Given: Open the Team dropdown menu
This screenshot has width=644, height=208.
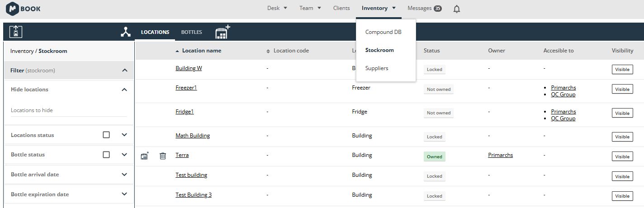Looking at the screenshot, I should (310, 8).
